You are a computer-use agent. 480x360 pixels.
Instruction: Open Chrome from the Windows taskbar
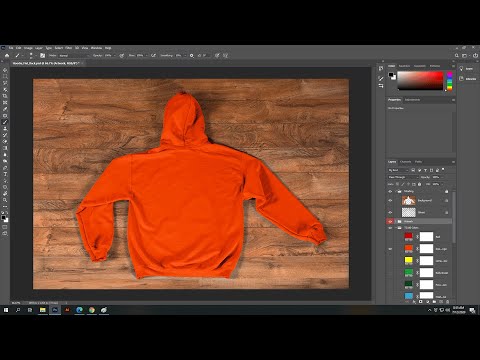point(92,310)
